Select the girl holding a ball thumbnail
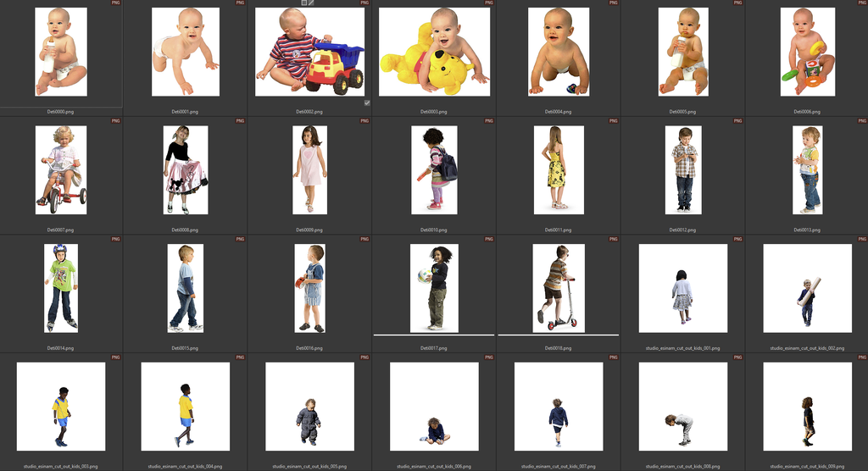Viewport: 868px width, 471px height. tap(434, 288)
